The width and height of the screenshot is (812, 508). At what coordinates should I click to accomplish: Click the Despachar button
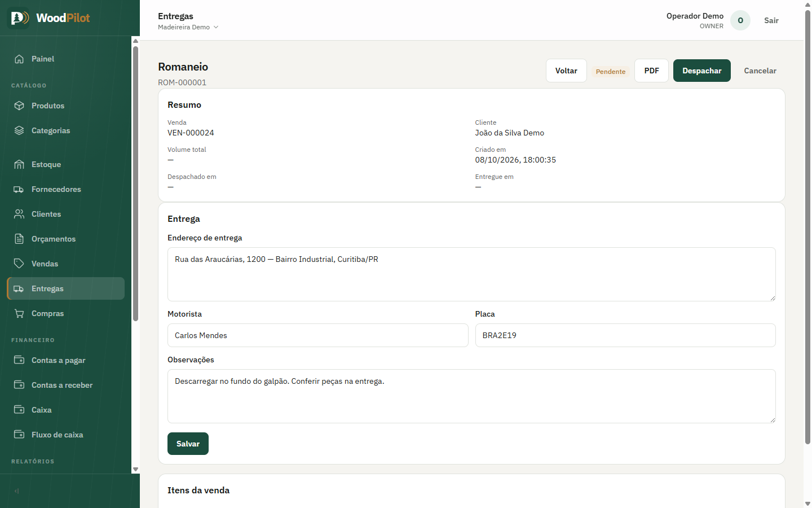702,71
